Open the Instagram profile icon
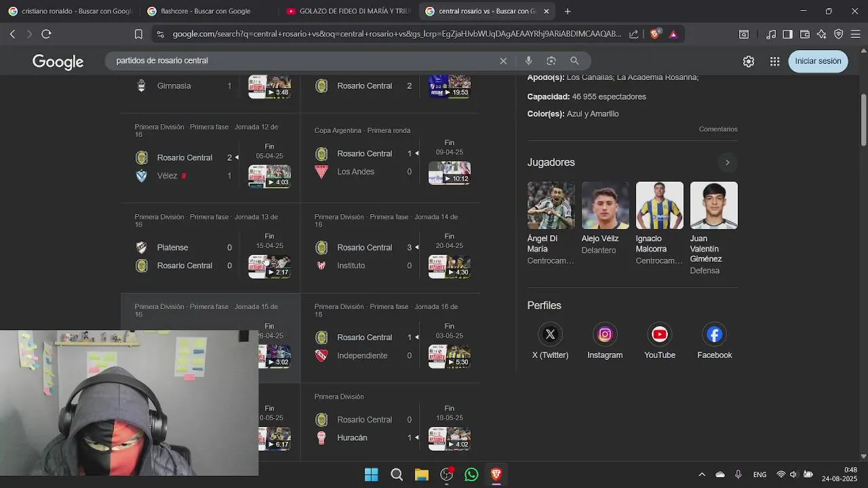 [x=605, y=334]
